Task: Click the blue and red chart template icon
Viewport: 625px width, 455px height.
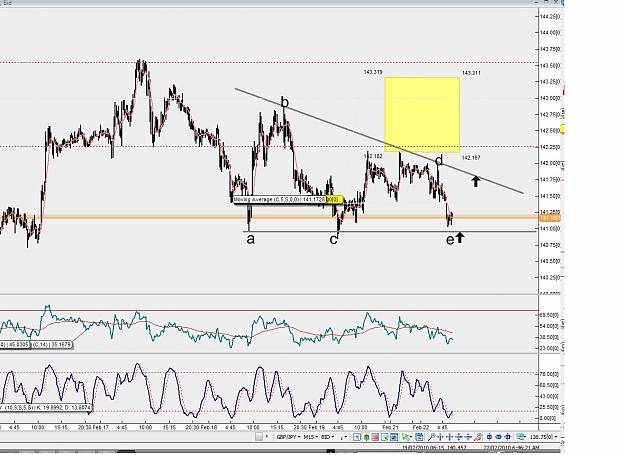Action: [x=394, y=437]
